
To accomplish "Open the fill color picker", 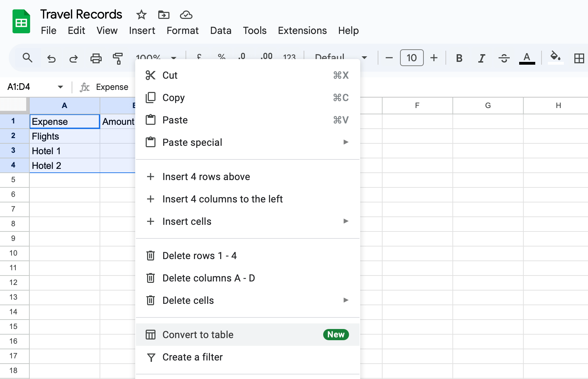I will tap(555, 58).
